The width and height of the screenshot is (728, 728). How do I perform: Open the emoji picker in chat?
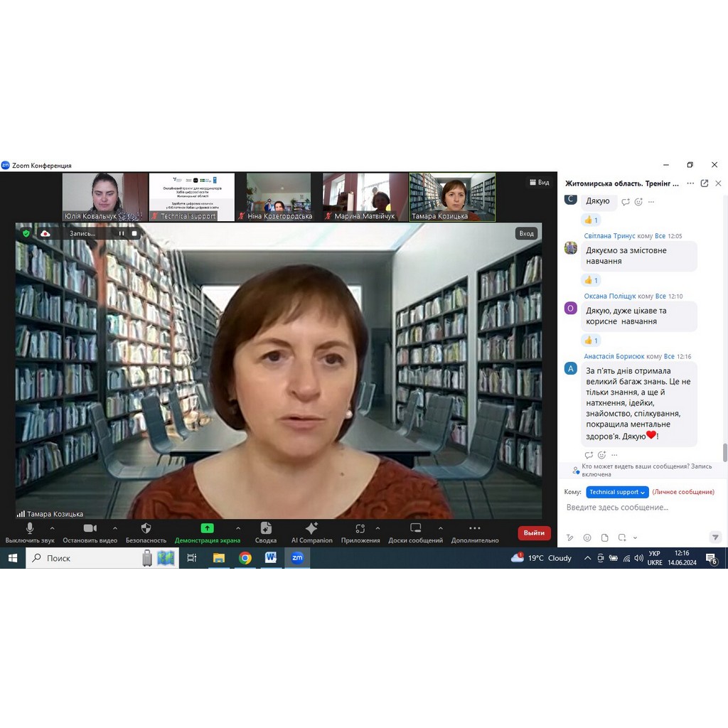(587, 537)
